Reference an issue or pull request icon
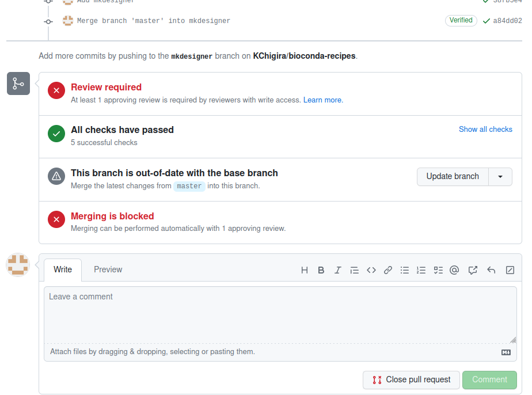This screenshot has width=532, height=395. (473, 270)
